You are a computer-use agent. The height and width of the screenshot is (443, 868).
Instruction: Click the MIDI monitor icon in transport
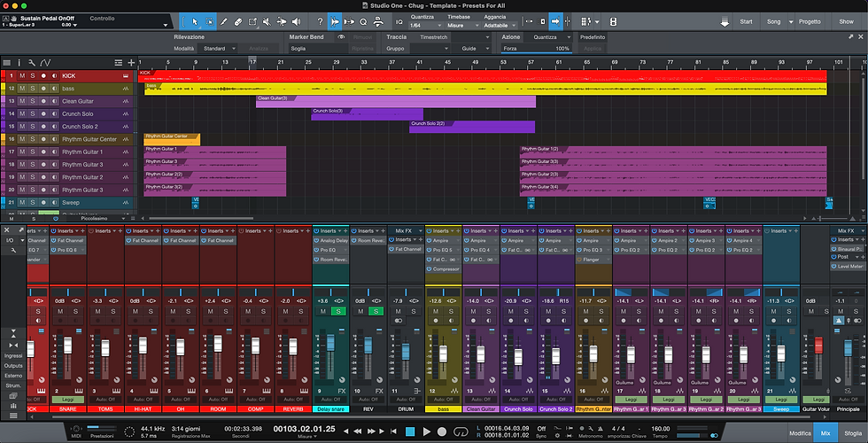(76, 429)
